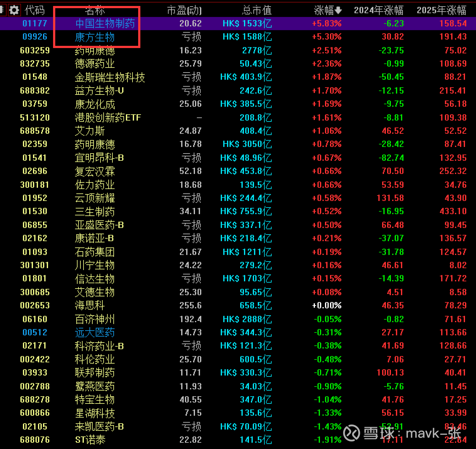Click the 星湖科技 stock name
The image size is (476, 449).
pos(95,413)
